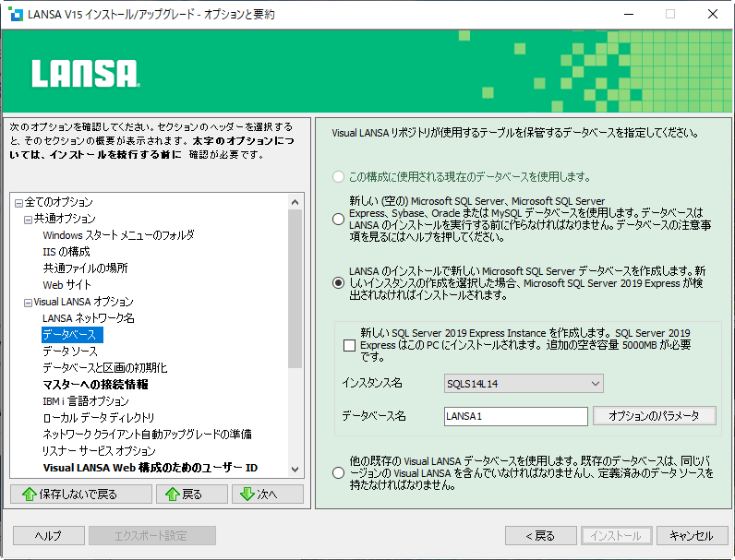Click the 保存しないで戻る button
735x560 pixels.
[x=81, y=494]
